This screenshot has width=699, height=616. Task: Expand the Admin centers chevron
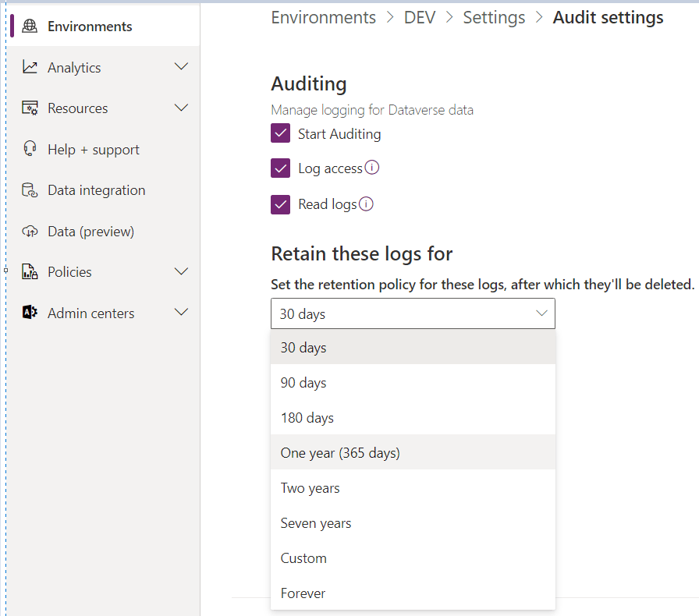[x=181, y=313]
